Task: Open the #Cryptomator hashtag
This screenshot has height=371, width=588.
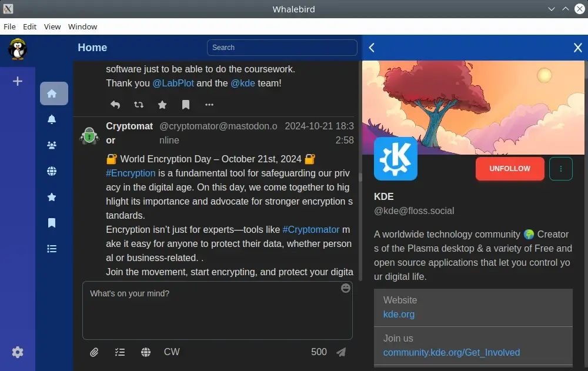Action: [x=311, y=229]
